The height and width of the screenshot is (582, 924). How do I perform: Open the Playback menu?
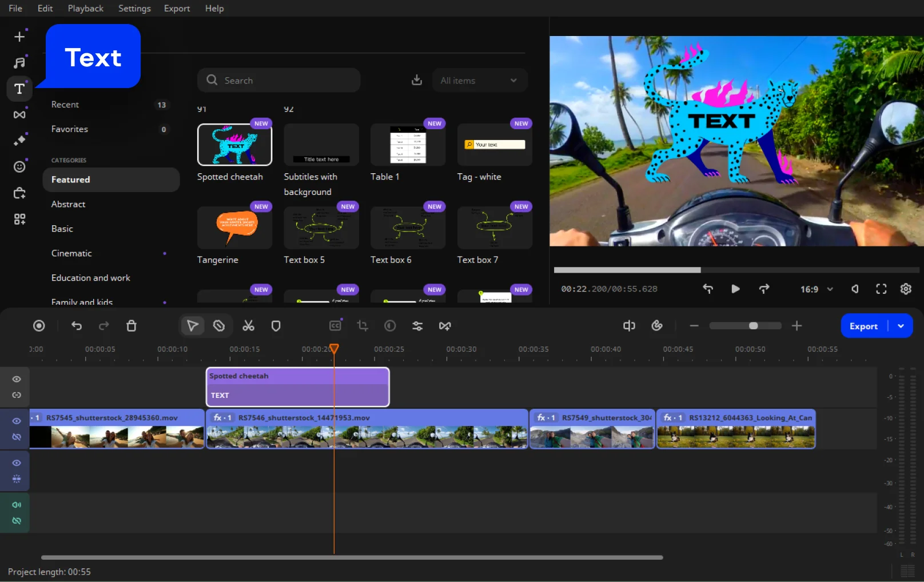pyautogui.click(x=85, y=9)
